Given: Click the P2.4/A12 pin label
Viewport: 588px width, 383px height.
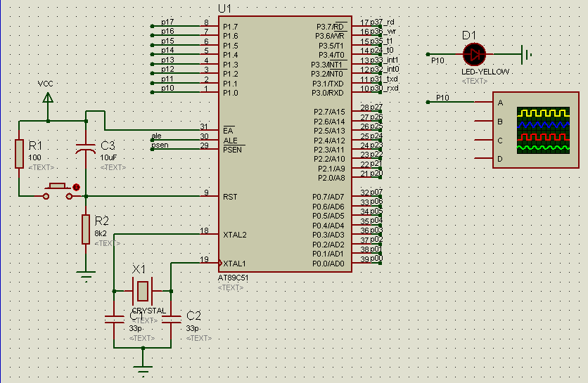Looking at the screenshot, I should pos(329,141).
